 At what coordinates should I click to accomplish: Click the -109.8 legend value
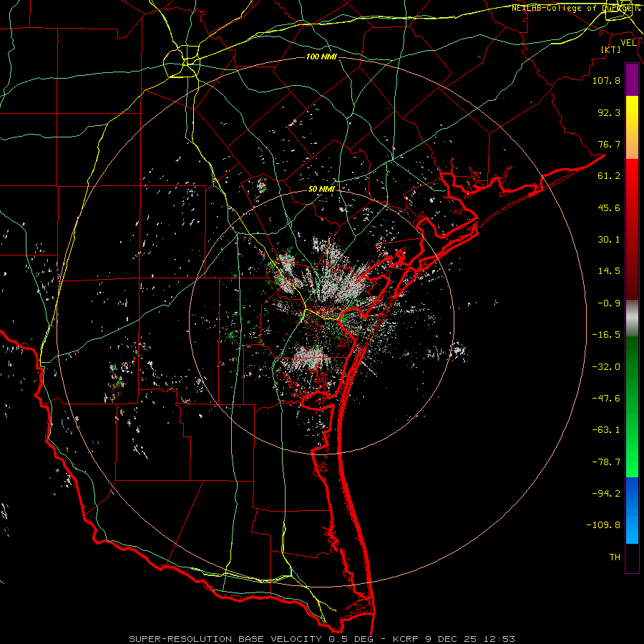[603, 525]
